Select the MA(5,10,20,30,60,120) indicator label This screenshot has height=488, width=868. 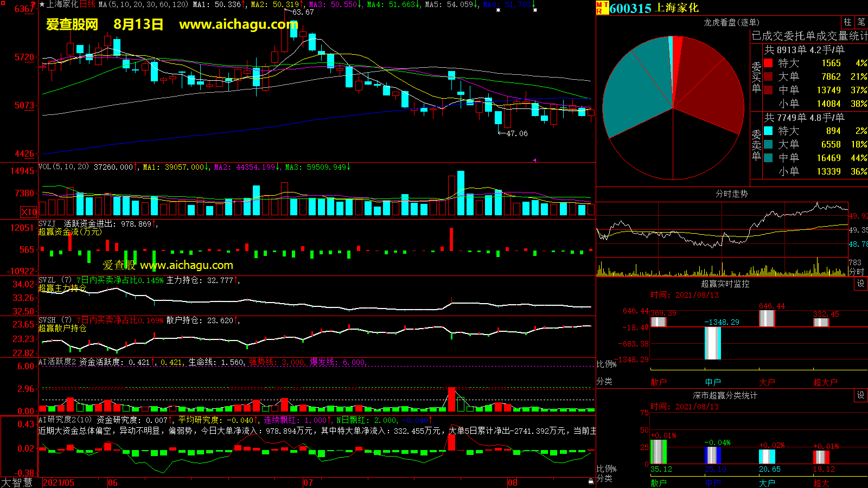[143, 4]
